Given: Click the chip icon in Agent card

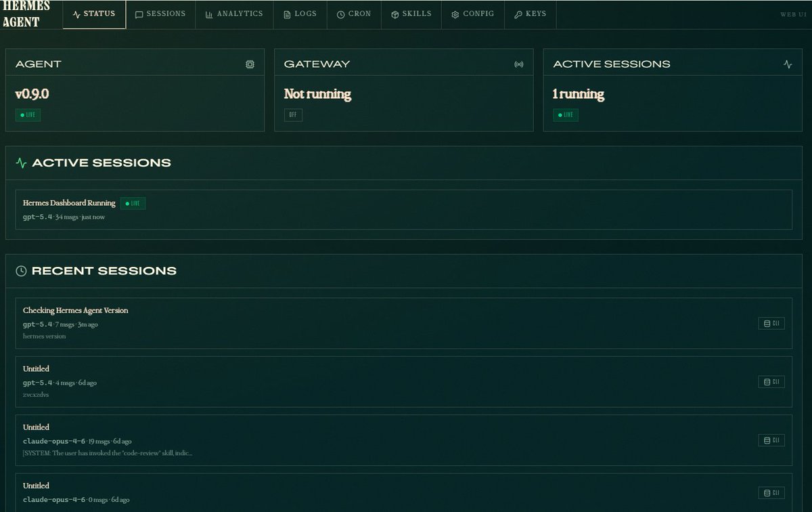Looking at the screenshot, I should [x=250, y=64].
